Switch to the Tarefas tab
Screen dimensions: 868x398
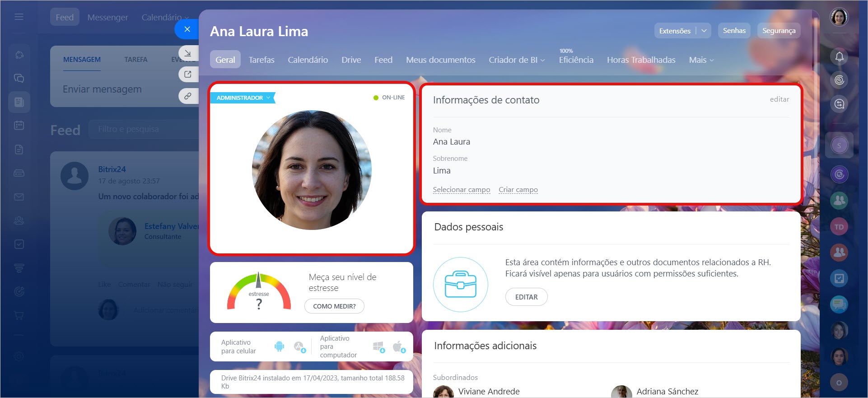[x=261, y=60]
